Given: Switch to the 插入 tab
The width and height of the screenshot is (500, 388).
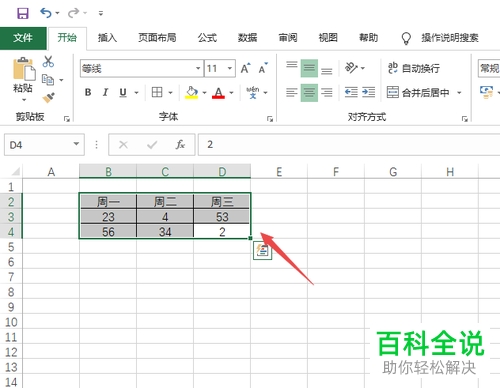Looking at the screenshot, I should [107, 38].
